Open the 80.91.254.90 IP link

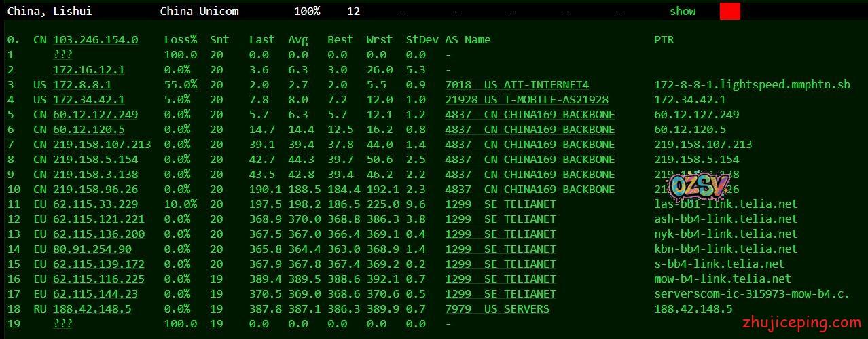[92, 249]
